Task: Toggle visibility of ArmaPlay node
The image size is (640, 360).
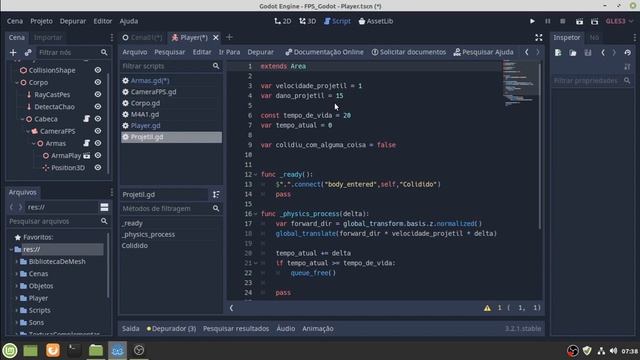Action: [98, 156]
